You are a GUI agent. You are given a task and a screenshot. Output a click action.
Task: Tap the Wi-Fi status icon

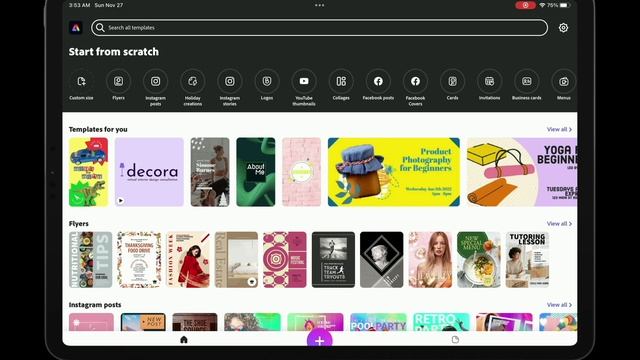(542, 5)
